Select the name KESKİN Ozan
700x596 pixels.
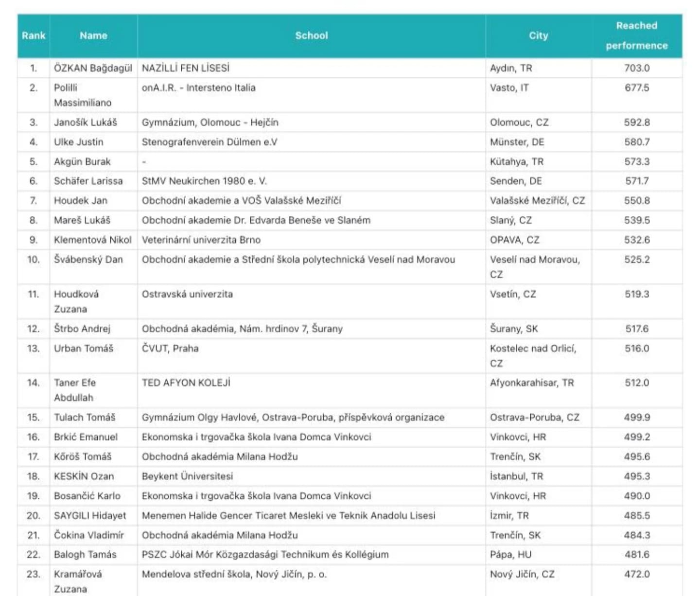[84, 476]
